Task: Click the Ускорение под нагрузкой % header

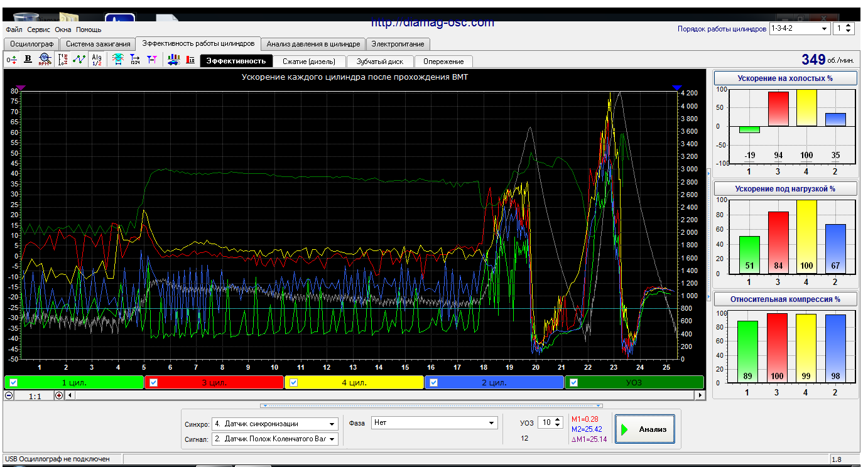Action: pos(785,188)
